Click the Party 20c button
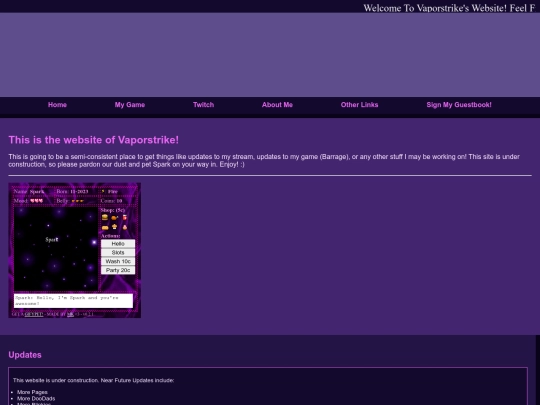The image size is (540, 405). pyautogui.click(x=118, y=270)
